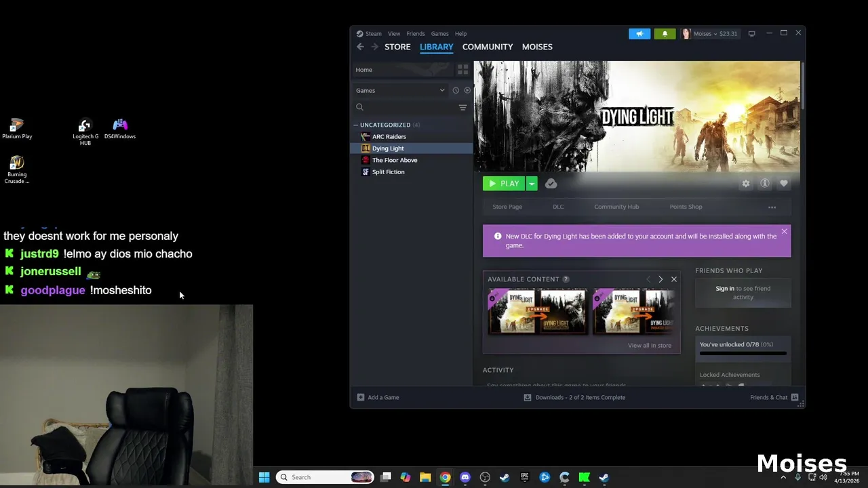Screen dimensions: 868x488
Task: Switch to Big Picture mode icon
Action: (751, 33)
